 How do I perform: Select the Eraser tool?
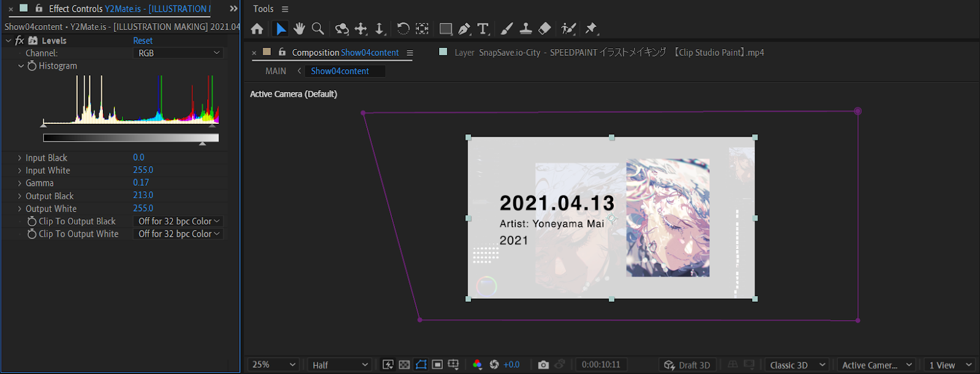pyautogui.click(x=545, y=29)
